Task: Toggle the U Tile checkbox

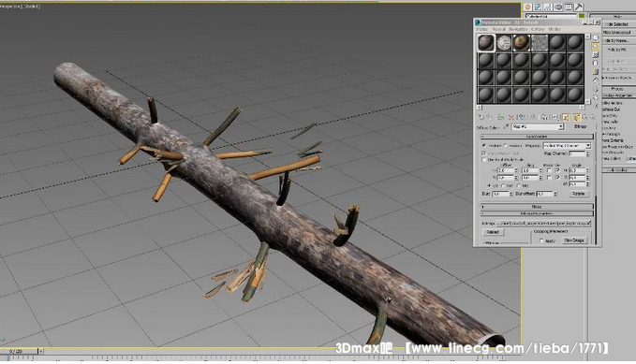Action: click(x=557, y=170)
